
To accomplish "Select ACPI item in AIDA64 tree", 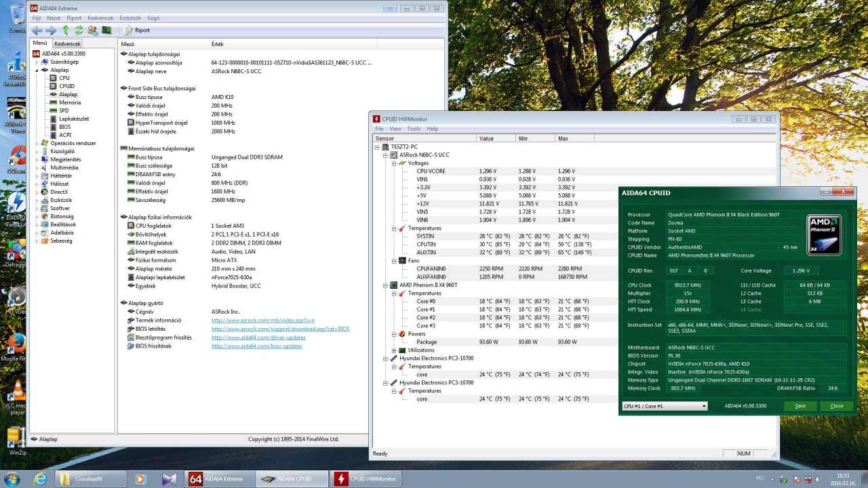I will pos(64,135).
